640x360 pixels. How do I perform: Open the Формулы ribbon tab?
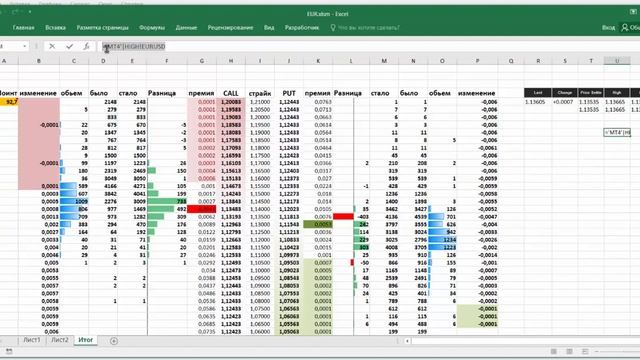[x=152, y=28]
